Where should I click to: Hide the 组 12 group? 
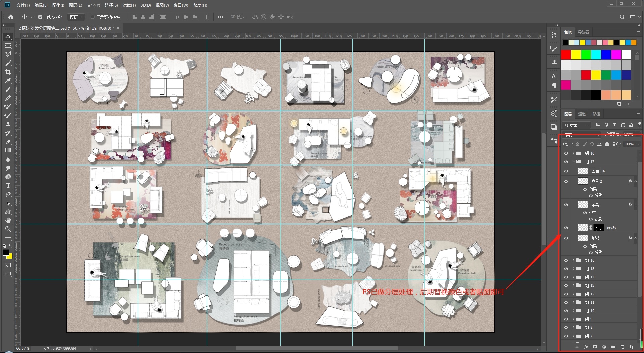point(566,294)
